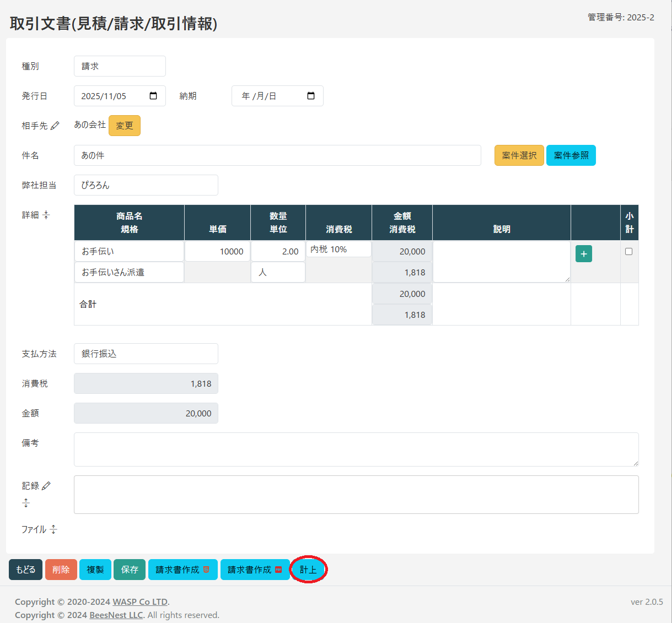Expand the ファイル section
Screen dimensions: 672x623
(53, 529)
